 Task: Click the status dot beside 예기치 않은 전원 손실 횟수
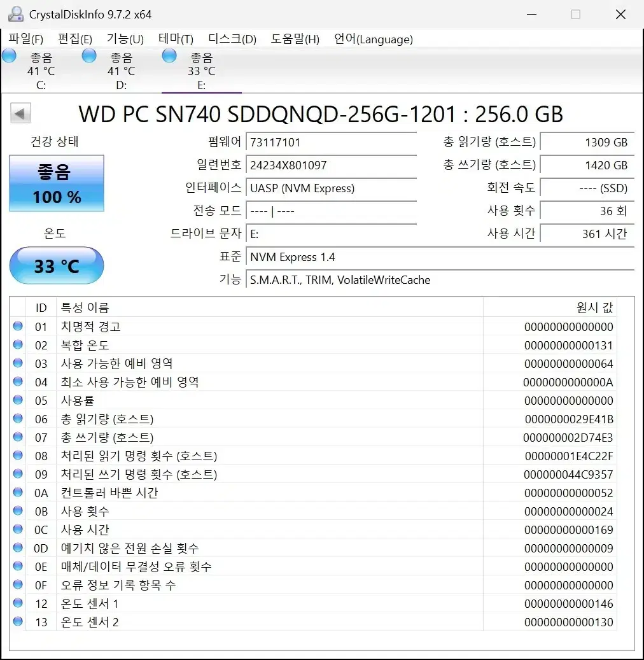coord(18,548)
